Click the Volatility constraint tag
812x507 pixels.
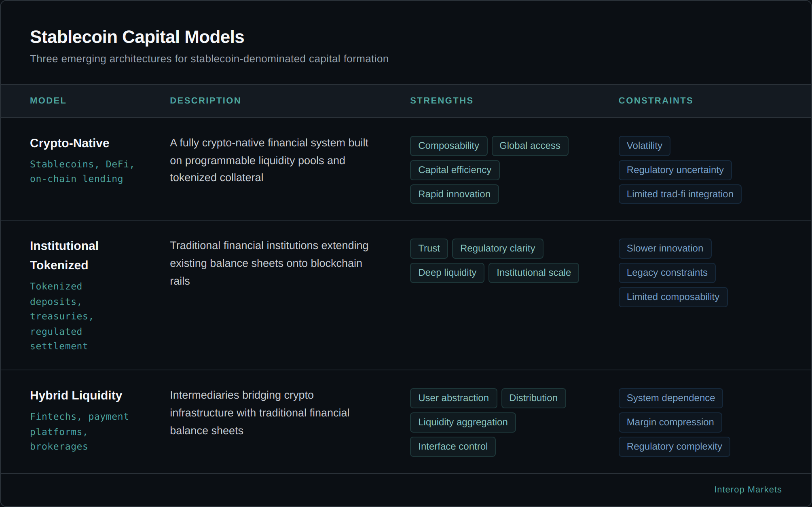(x=644, y=146)
